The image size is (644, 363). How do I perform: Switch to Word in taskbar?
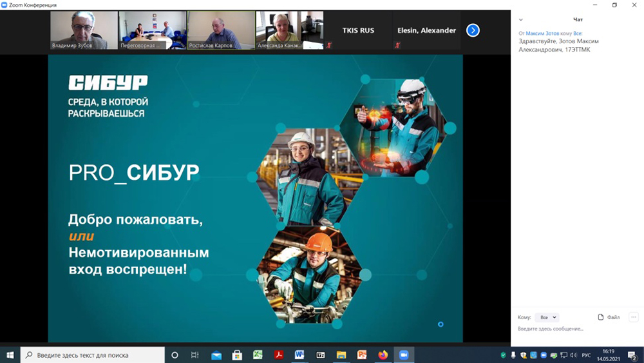299,355
